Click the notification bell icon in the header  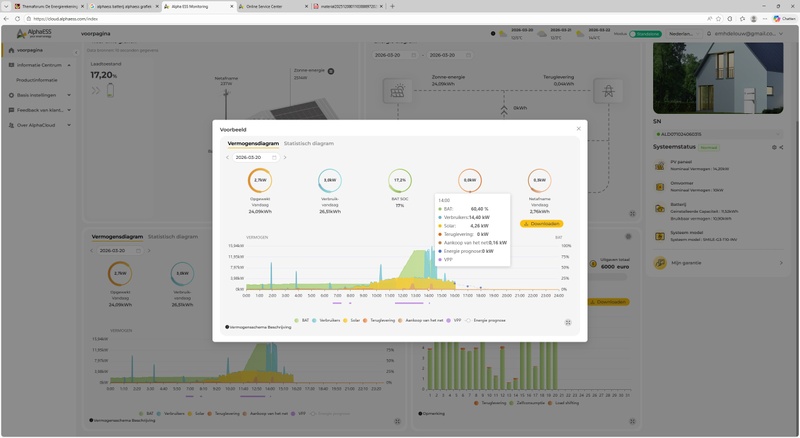tap(709, 34)
